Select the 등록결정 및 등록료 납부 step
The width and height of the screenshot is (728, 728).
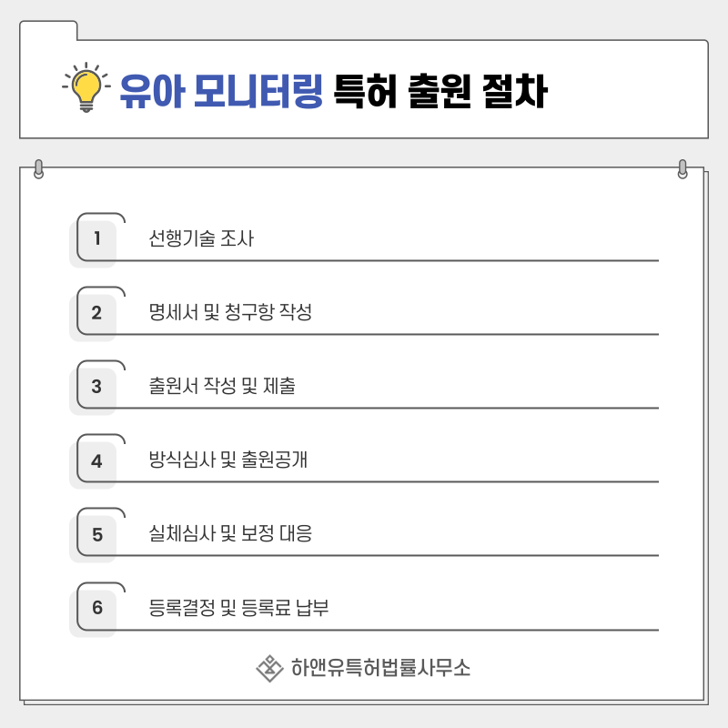(238, 608)
